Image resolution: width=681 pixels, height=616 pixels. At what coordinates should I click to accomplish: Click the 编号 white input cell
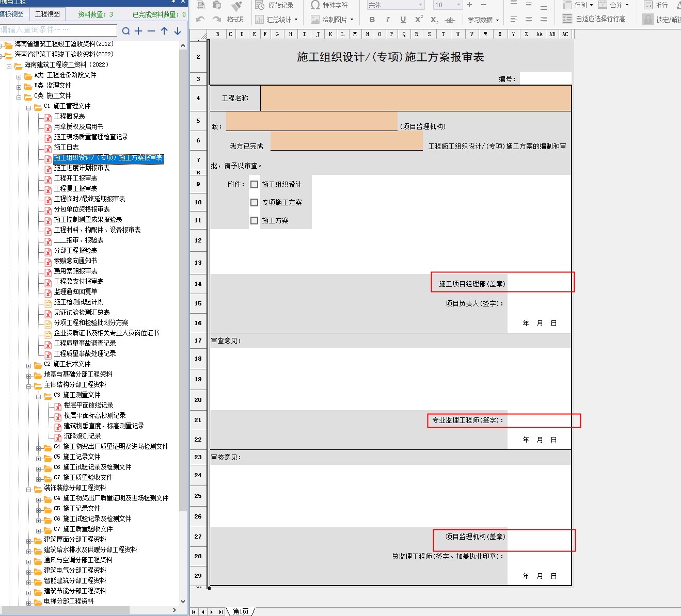pyautogui.click(x=545, y=78)
